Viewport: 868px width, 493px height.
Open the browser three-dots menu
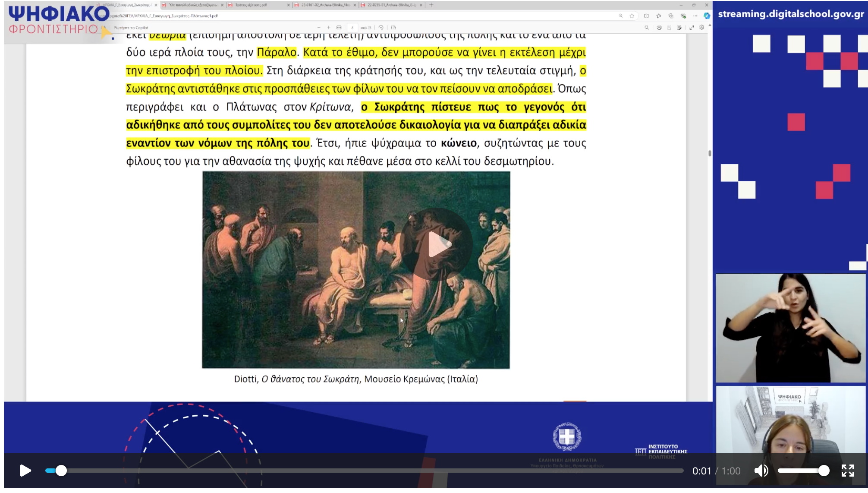pyautogui.click(x=695, y=16)
